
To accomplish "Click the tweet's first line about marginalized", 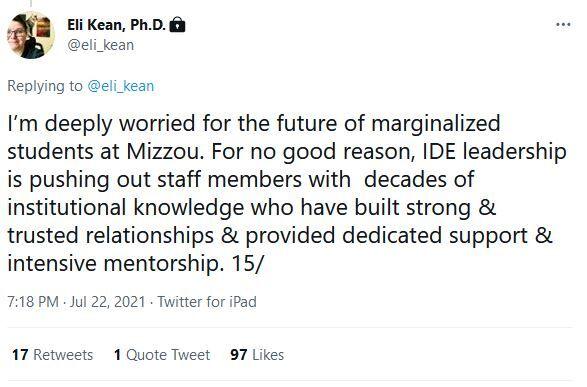I will pos(254,124).
